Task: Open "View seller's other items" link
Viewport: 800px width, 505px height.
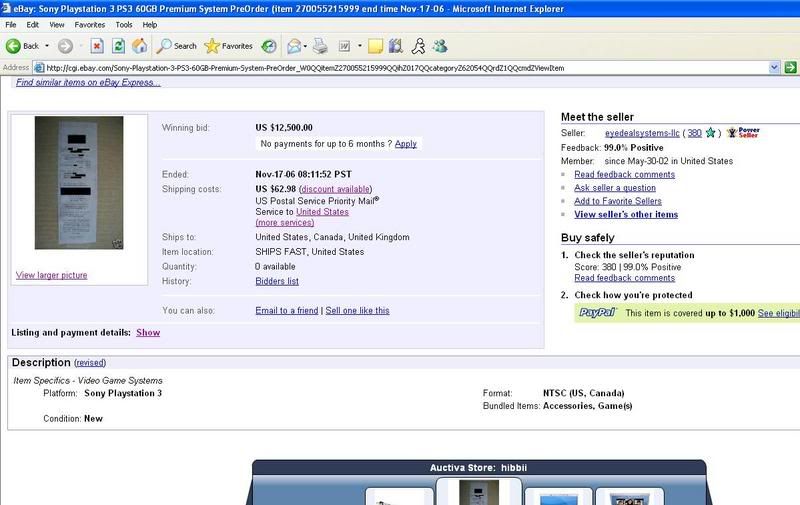Action: (x=626, y=214)
